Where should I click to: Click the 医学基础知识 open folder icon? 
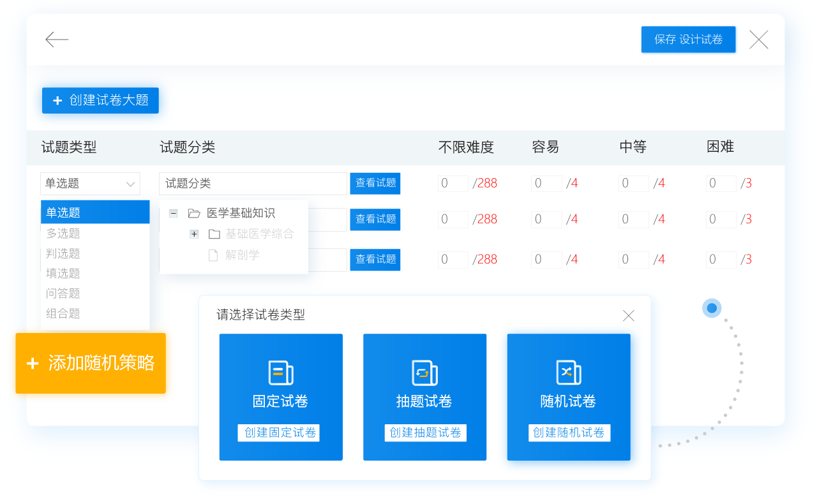coord(194,213)
